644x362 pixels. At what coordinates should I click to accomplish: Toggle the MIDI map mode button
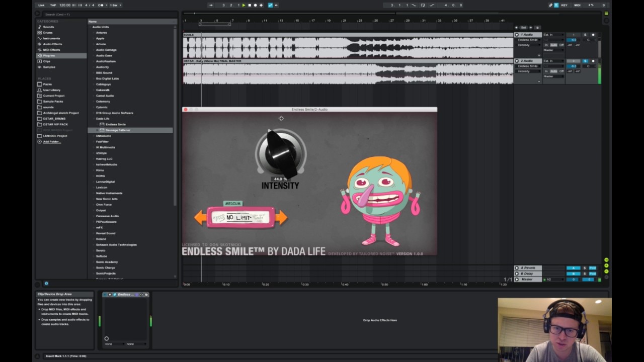(577, 5)
